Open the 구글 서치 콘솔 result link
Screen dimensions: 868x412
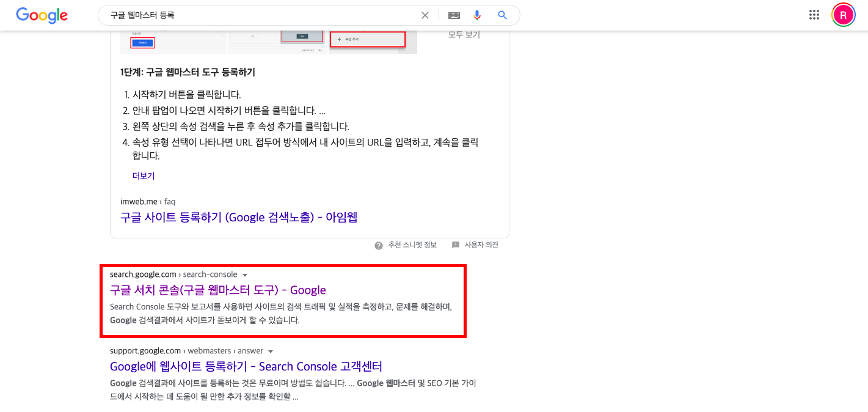217,289
